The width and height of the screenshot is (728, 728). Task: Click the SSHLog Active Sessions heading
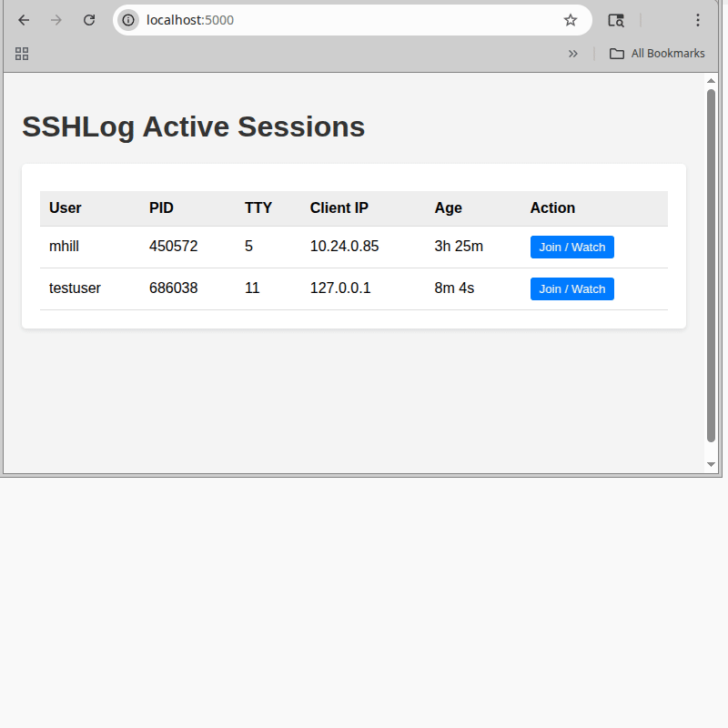tap(194, 126)
